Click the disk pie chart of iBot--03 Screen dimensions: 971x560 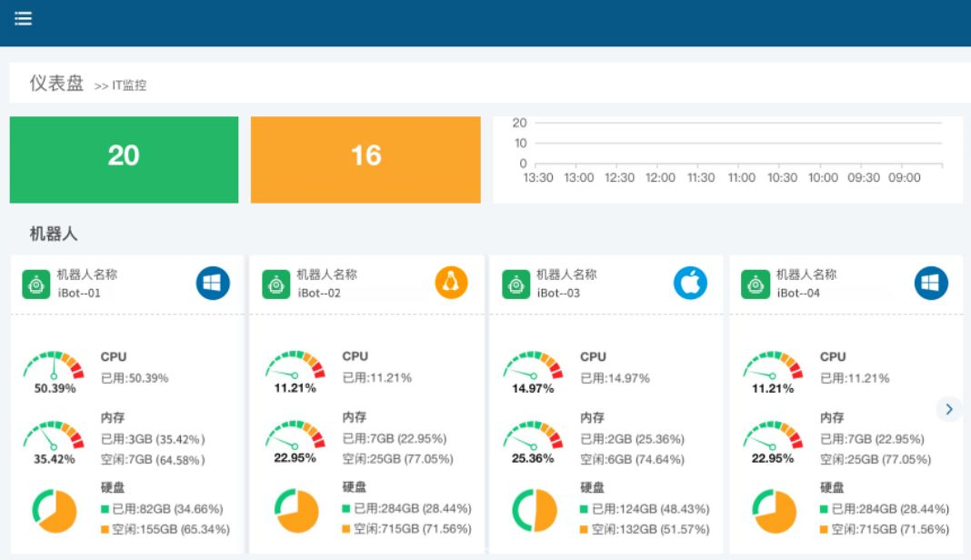pyautogui.click(x=535, y=511)
